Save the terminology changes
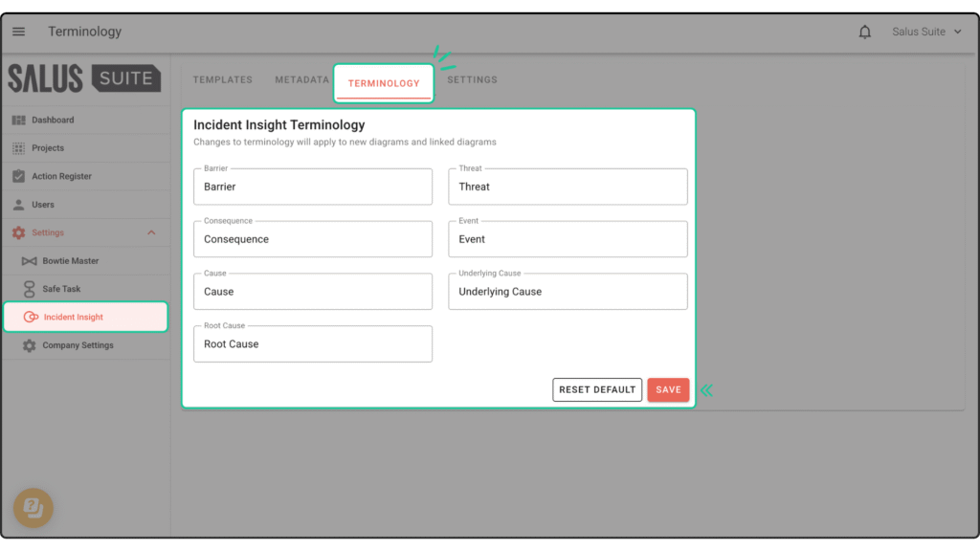The height and width of the screenshot is (551, 980). (x=668, y=389)
